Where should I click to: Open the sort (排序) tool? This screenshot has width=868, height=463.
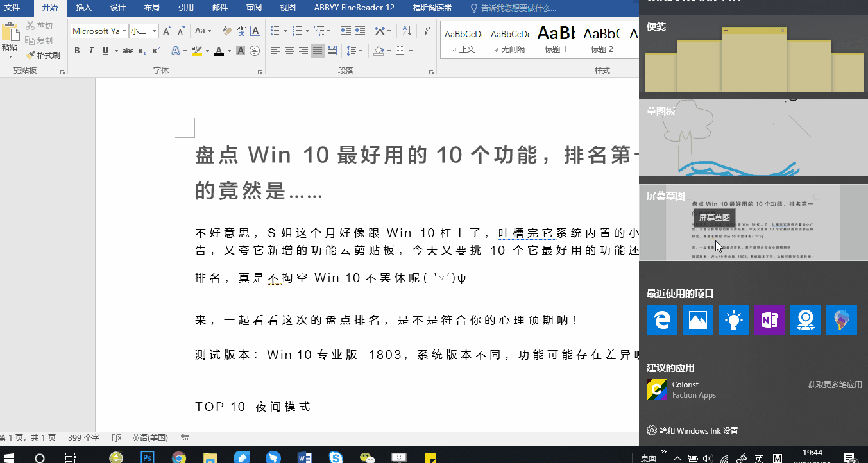click(x=407, y=31)
